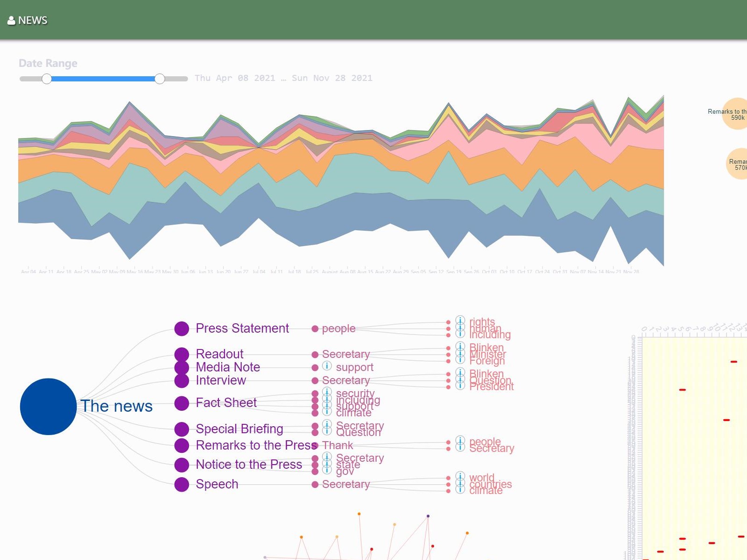747x560 pixels.
Task: Toggle the Press Statement branch label
Action: (242, 328)
